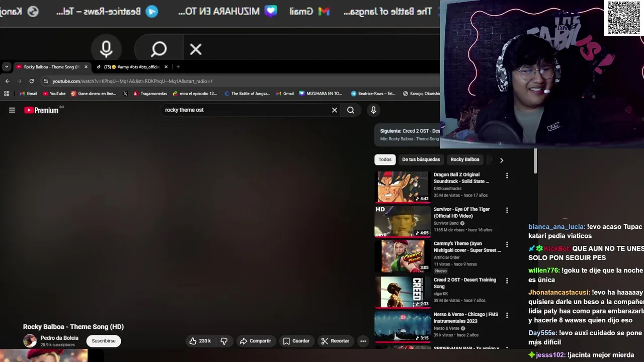This screenshot has height=362, width=644.
Task: Open the X (Twitter) bookmark icon
Action: tap(125, 94)
